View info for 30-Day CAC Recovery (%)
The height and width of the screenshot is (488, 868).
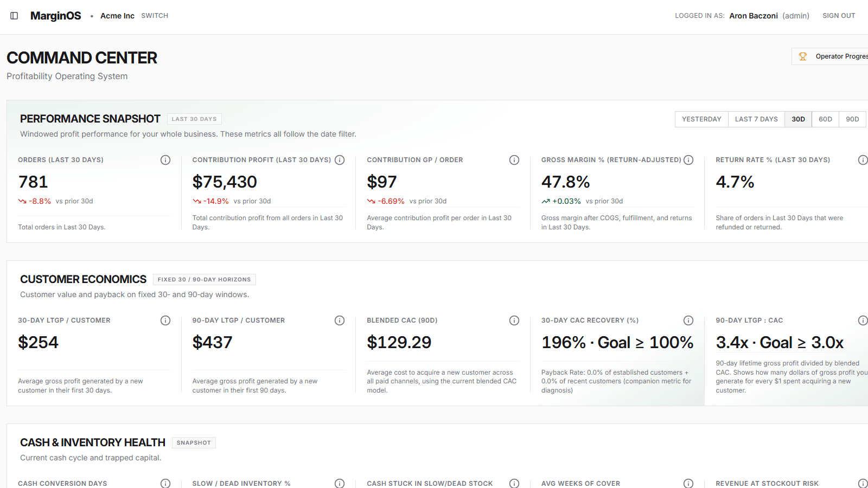(x=688, y=320)
